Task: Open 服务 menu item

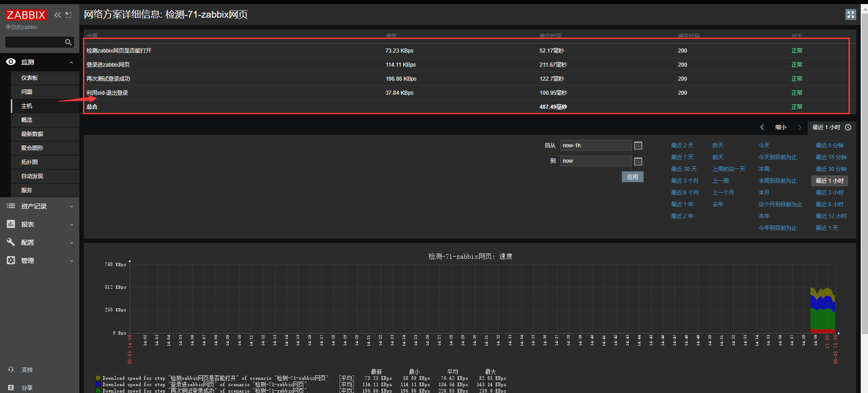Action: [x=27, y=190]
